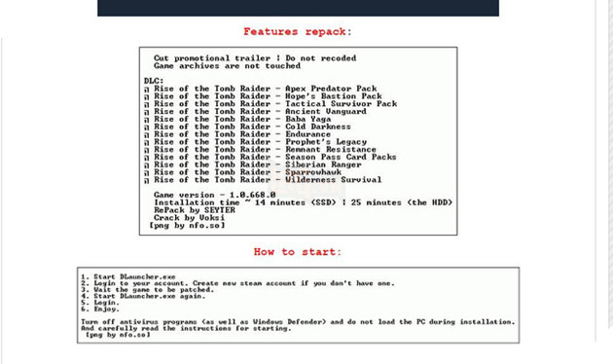This screenshot has width=613, height=364.
Task: Select the Hope's Bastion Pack row
Action: click(263, 96)
